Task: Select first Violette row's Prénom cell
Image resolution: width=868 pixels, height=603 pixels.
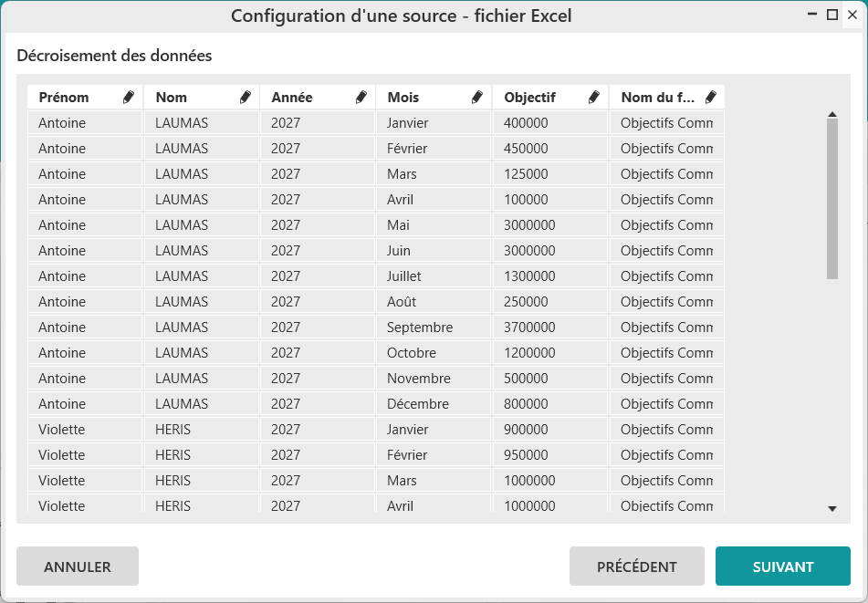Action: [x=85, y=430]
